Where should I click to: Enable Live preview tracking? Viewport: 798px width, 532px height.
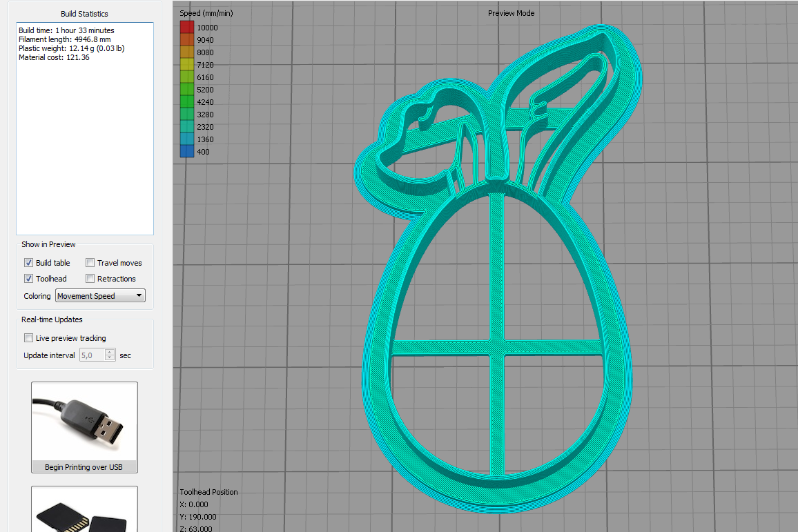point(29,337)
